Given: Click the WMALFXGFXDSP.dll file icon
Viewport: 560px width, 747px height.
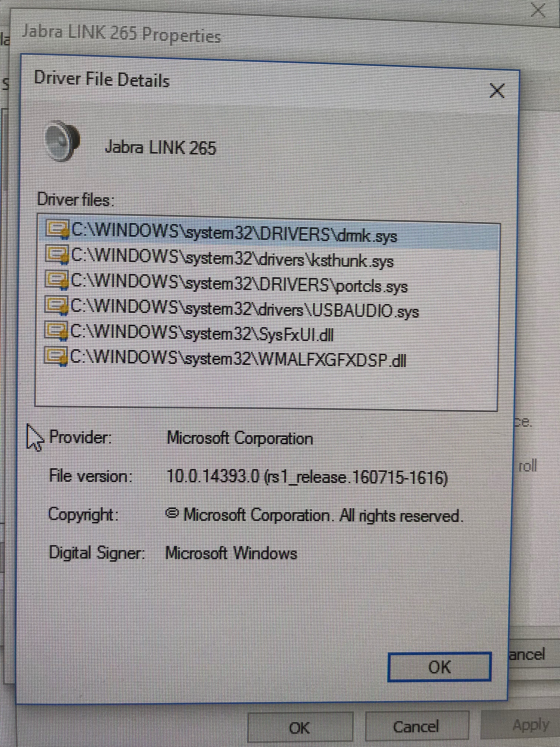Looking at the screenshot, I should click(x=56, y=356).
